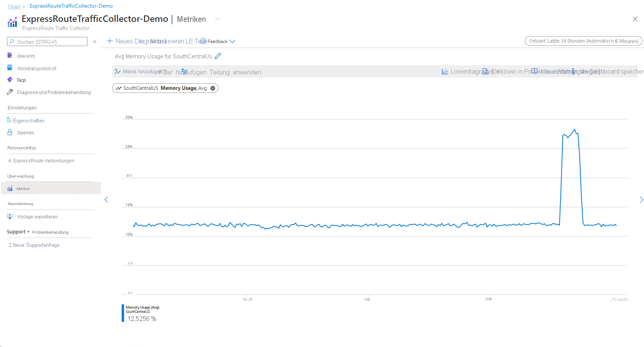
Task: Edit the chart title with pencil icon
Action: click(218, 56)
